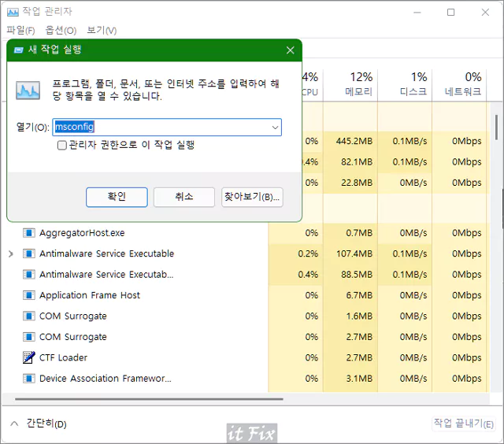Click the 88.5MB memory cell

[357, 275]
